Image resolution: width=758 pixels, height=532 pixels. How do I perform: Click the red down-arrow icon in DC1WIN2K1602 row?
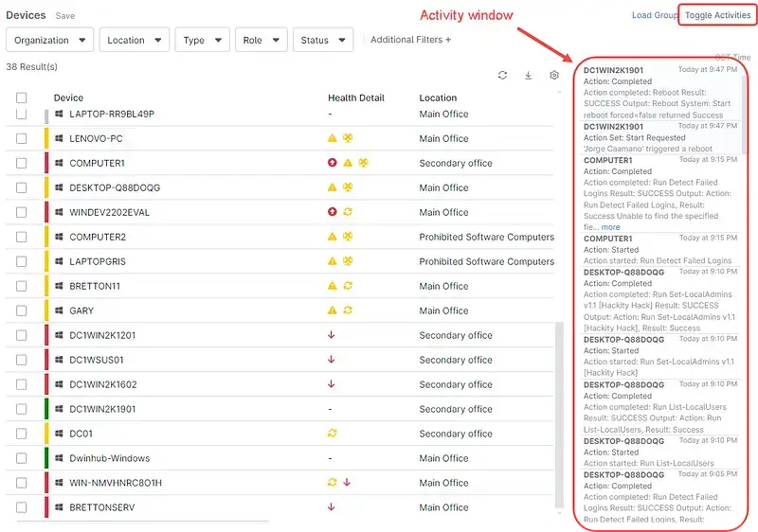[331, 384]
